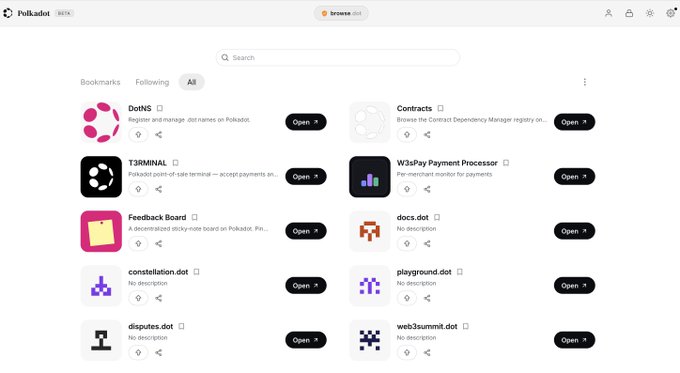Share disputes.dot
The image size is (680, 373).
pyautogui.click(x=159, y=353)
